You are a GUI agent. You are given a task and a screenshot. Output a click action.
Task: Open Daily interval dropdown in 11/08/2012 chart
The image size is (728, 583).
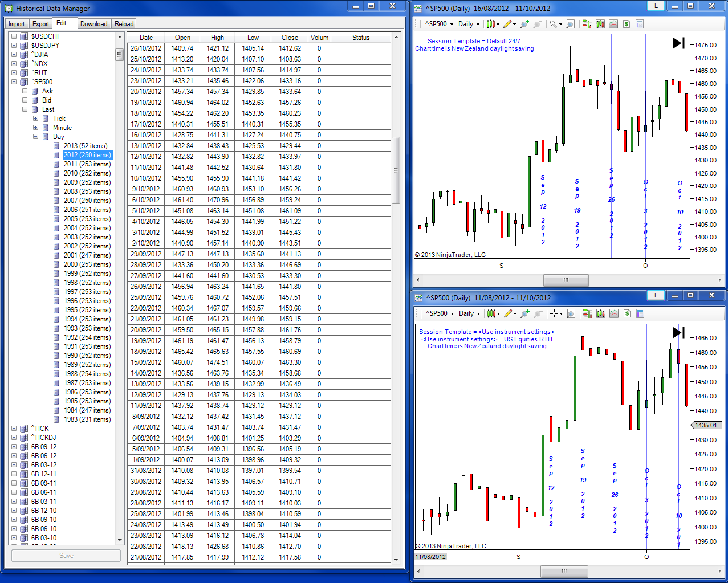coord(469,313)
